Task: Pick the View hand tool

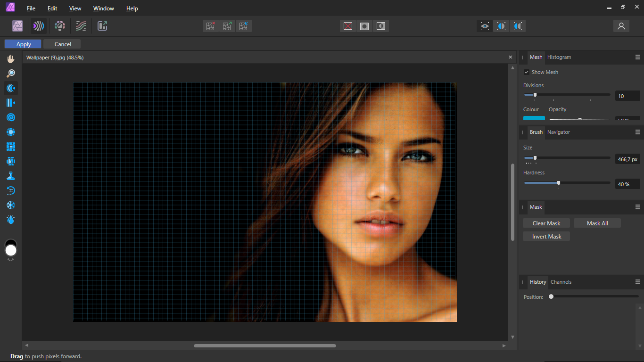Action: click(x=11, y=59)
